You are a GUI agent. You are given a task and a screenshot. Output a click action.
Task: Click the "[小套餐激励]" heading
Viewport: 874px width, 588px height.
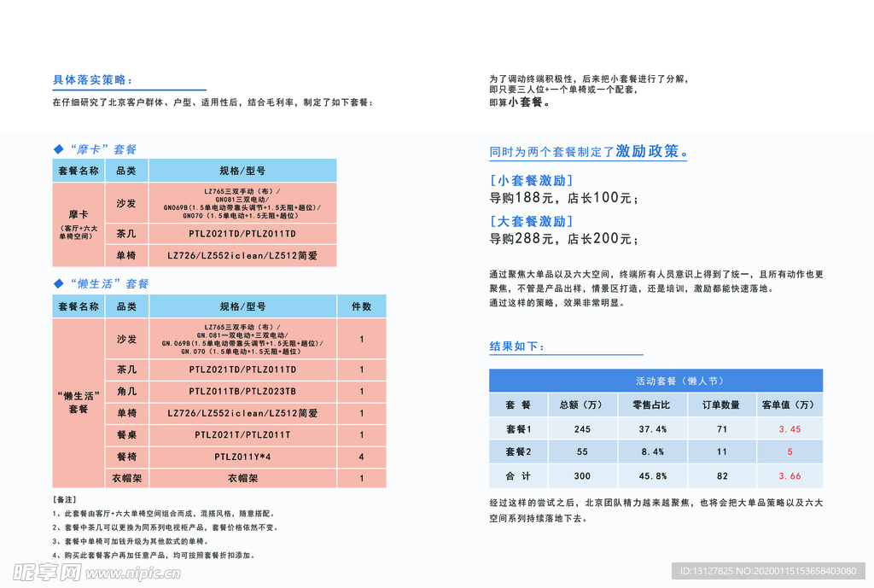click(531, 181)
